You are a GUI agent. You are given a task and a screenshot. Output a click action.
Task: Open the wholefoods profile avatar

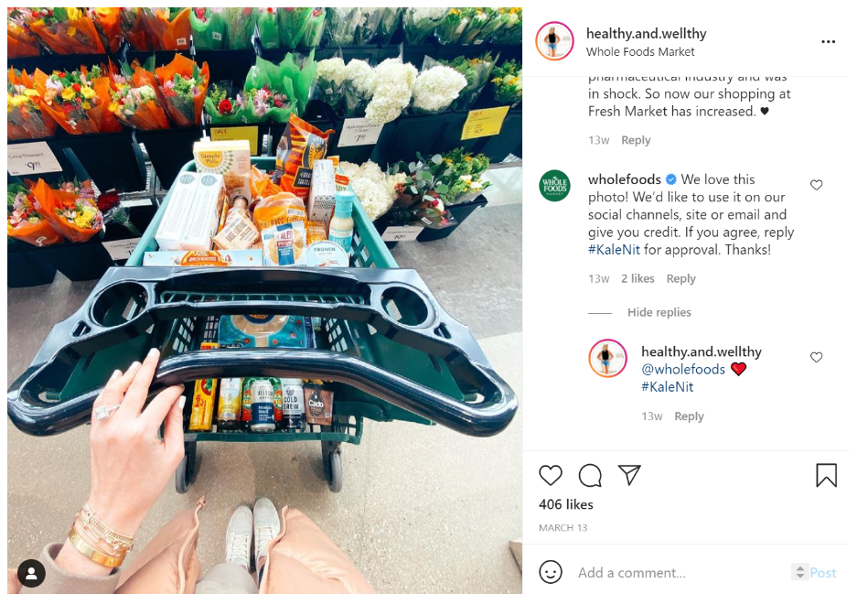(554, 186)
